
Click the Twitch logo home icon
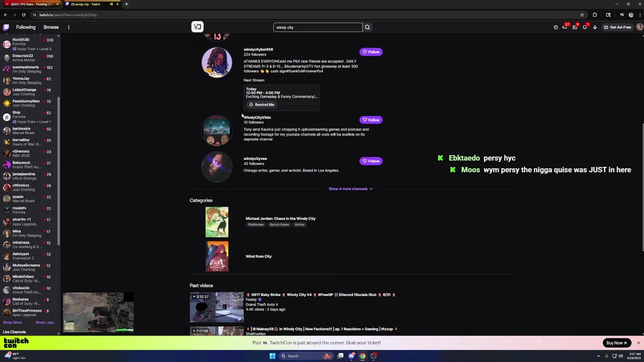click(6, 27)
